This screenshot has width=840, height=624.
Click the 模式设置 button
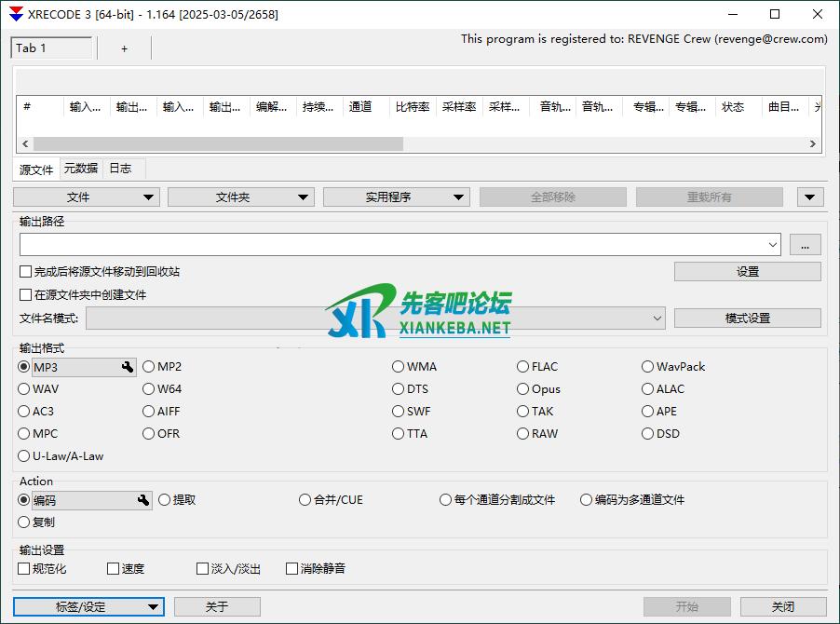[747, 319]
